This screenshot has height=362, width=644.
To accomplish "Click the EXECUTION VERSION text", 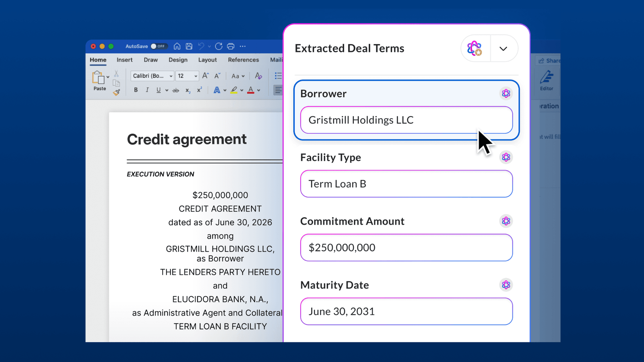I will coord(160,174).
